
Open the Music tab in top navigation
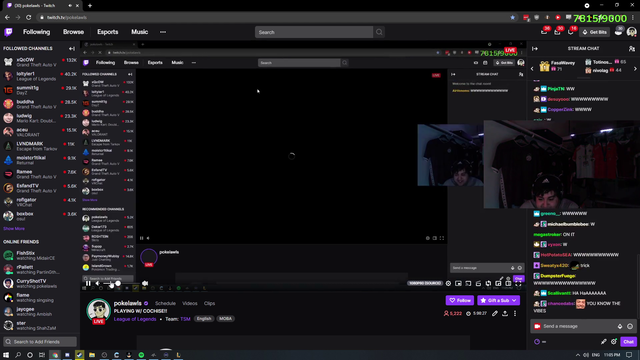(140, 32)
